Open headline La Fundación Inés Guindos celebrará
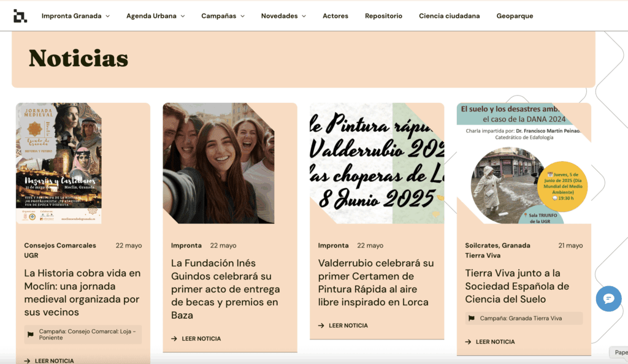This screenshot has width=628, height=364. click(x=226, y=289)
